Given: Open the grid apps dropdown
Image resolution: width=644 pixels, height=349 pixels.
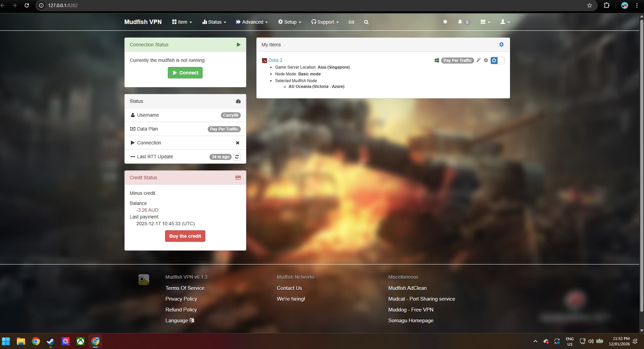Looking at the screenshot, I should (x=485, y=22).
